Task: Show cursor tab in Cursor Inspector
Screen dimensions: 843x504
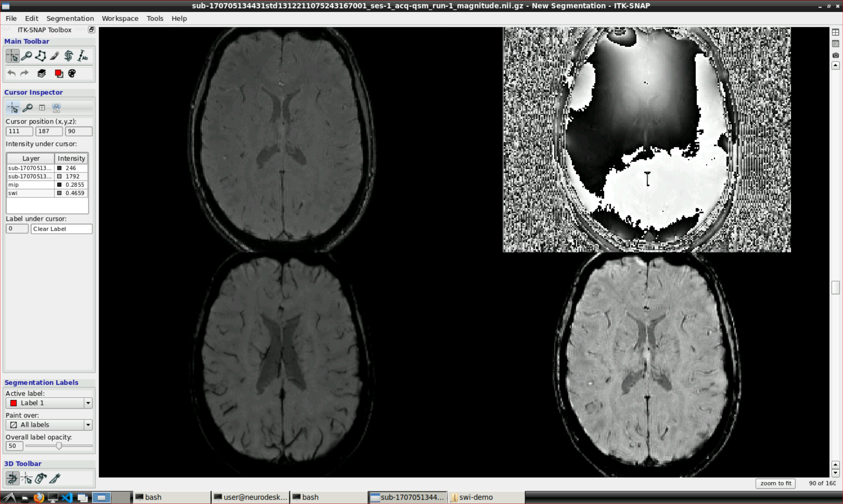Action: click(x=13, y=108)
